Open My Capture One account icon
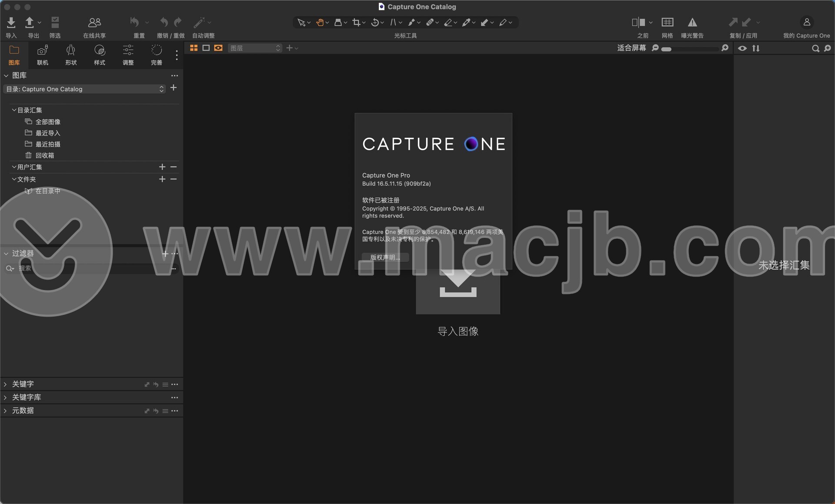The width and height of the screenshot is (835, 504). [x=807, y=22]
